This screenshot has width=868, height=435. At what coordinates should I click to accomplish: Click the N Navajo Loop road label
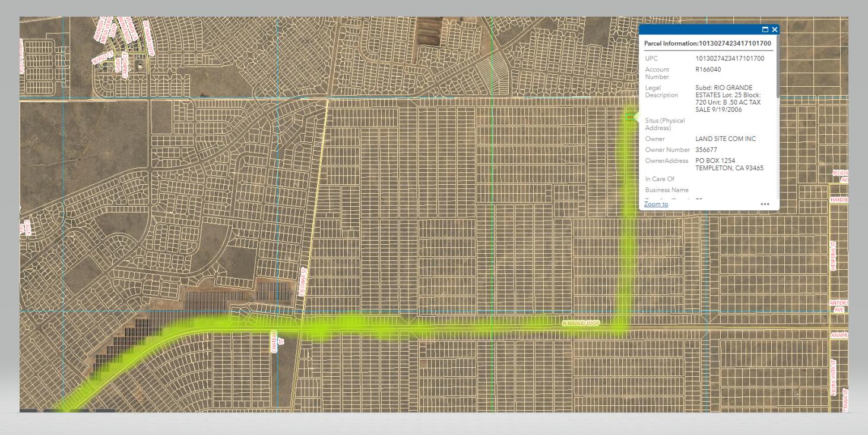coord(581,323)
